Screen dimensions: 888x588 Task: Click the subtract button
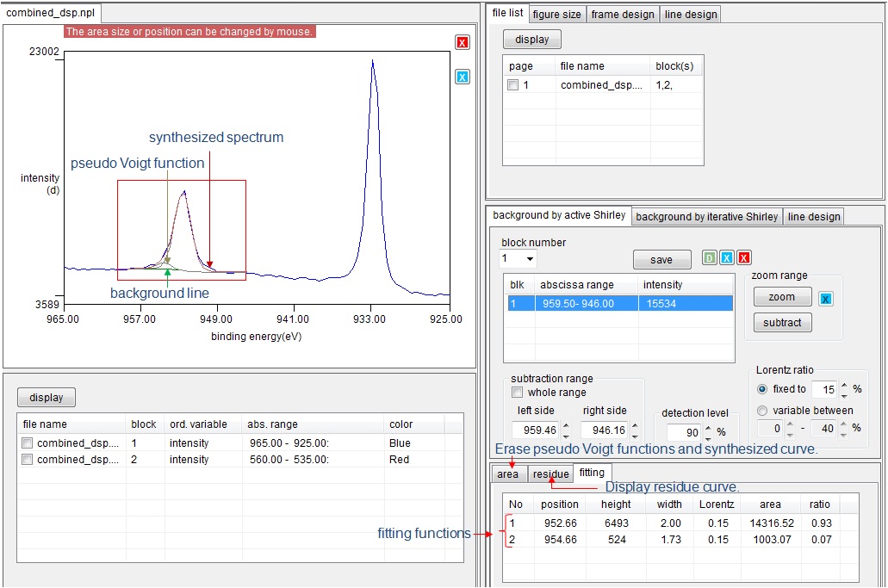(x=781, y=323)
